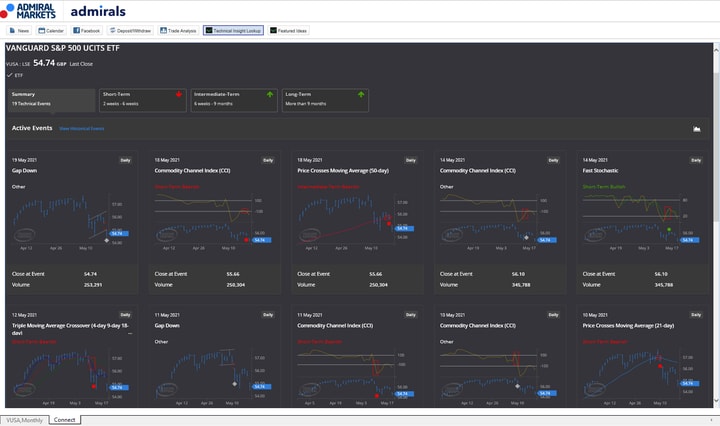
Task: Switch to the Short-Term tab
Action: pyautogui.click(x=143, y=100)
